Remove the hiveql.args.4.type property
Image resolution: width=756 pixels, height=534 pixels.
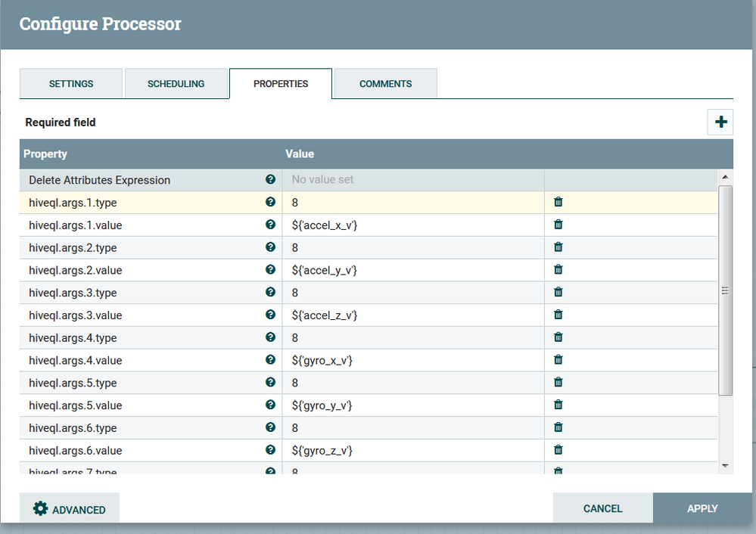pos(558,337)
